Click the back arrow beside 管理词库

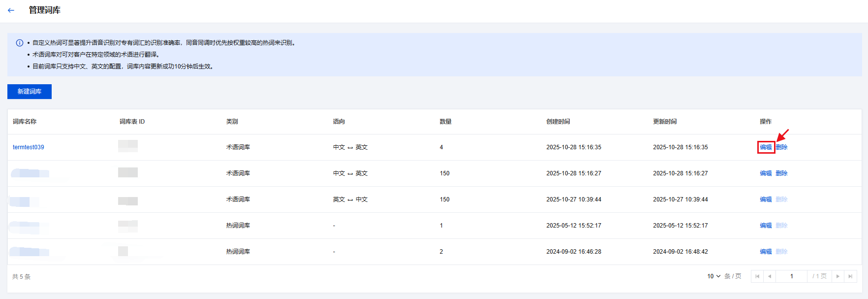[11, 10]
